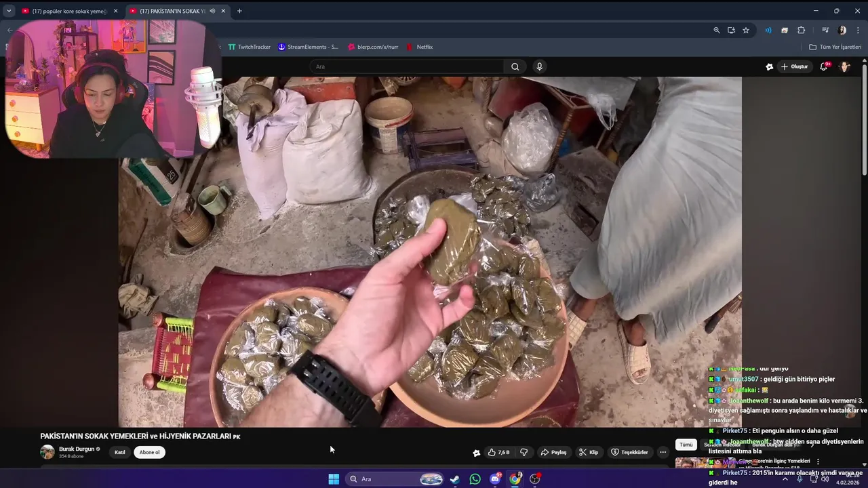Image resolution: width=868 pixels, height=488 pixels.
Task: Open Burak Durgun channel avatar
Action: coord(47,452)
